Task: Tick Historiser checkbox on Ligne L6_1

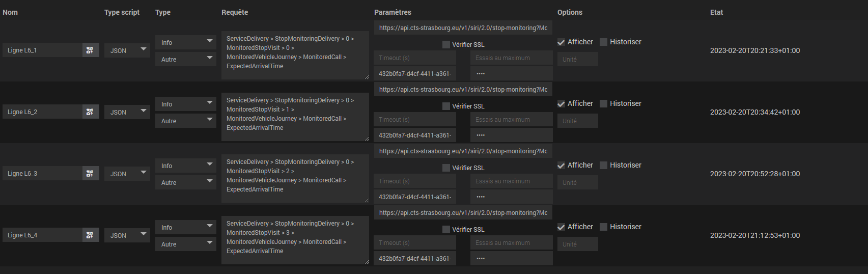Action: (604, 42)
